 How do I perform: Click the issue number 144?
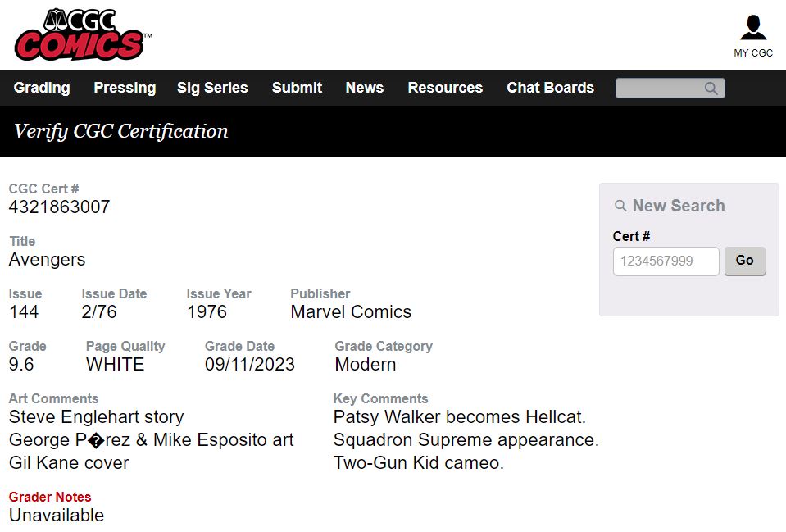click(24, 311)
